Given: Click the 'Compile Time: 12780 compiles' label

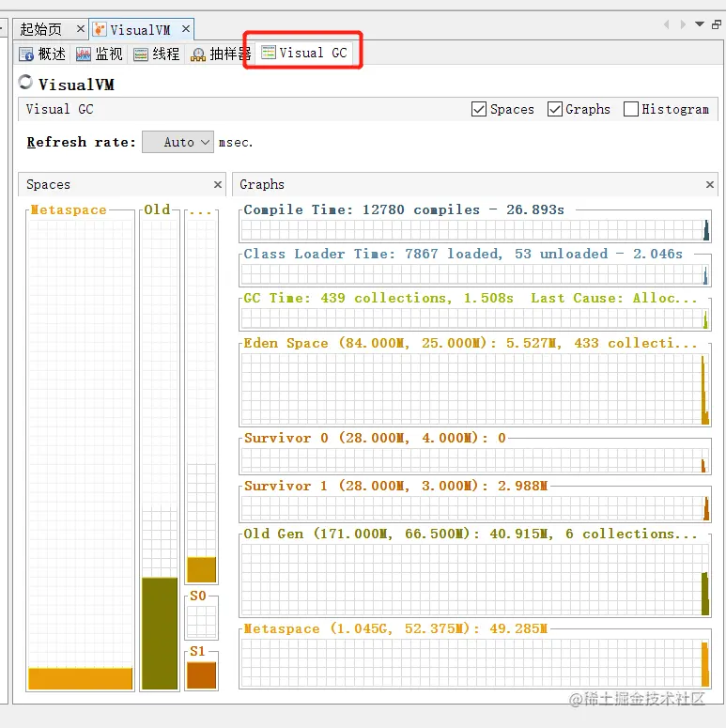Looking at the screenshot, I should (x=404, y=209).
